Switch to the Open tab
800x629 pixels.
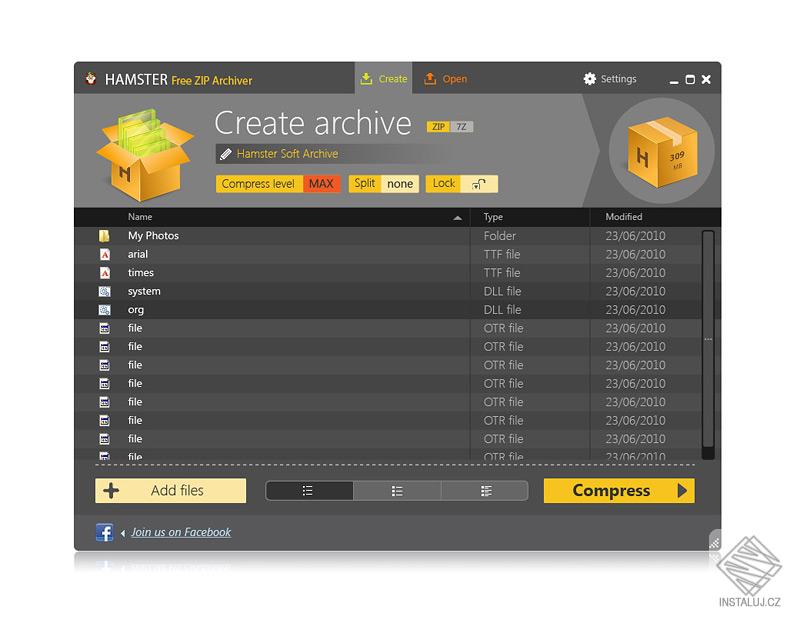pos(445,79)
